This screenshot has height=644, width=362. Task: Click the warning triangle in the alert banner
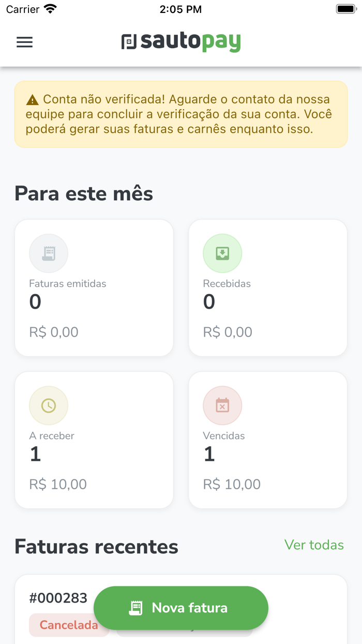(x=33, y=98)
